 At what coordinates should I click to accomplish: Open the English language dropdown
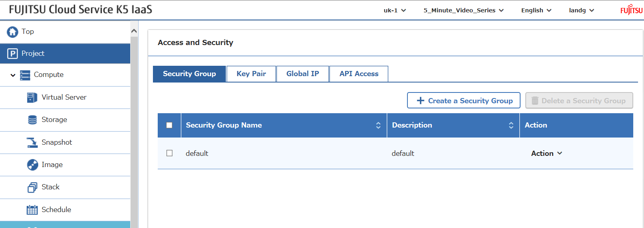(536, 10)
